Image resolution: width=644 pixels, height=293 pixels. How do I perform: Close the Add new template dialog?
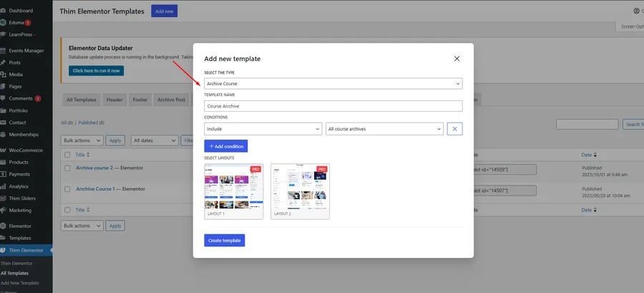click(x=457, y=59)
